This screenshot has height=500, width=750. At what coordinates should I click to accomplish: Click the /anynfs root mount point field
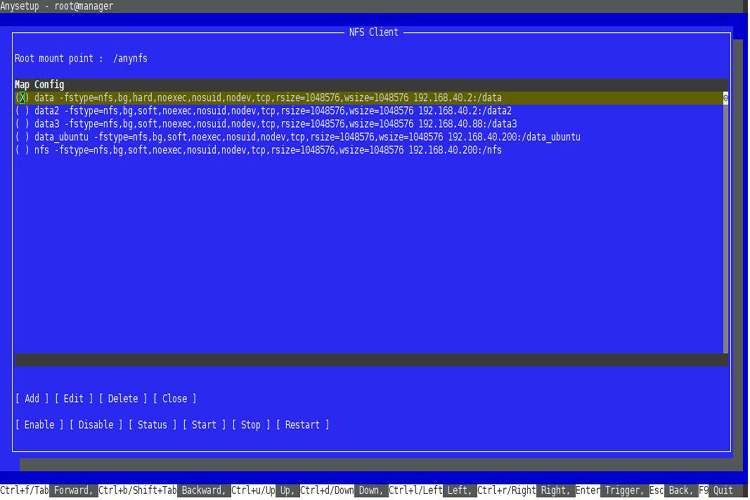pos(130,59)
